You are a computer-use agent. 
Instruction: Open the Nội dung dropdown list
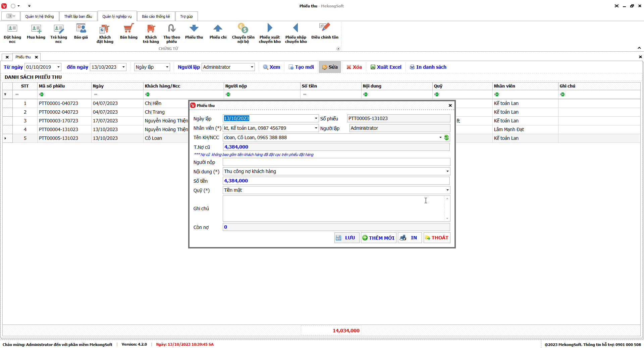(447, 171)
